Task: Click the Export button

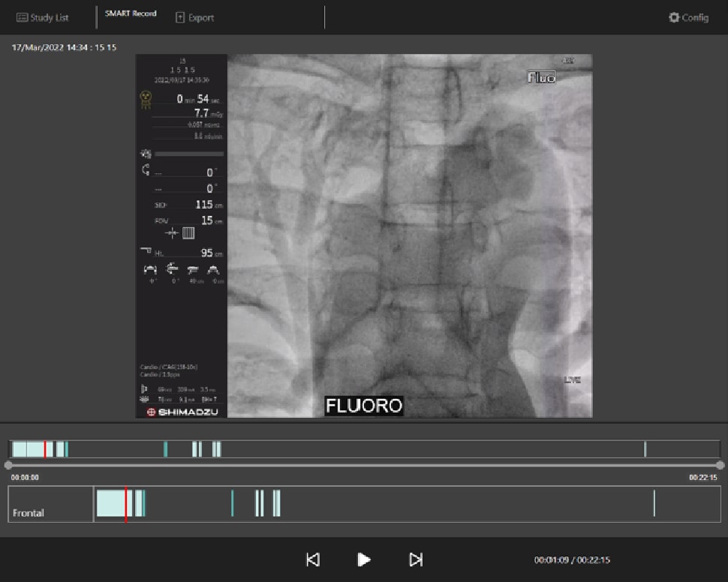Action: click(x=194, y=17)
